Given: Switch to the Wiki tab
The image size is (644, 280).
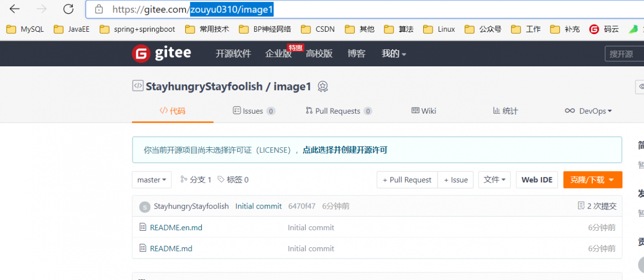Looking at the screenshot, I should point(424,111).
